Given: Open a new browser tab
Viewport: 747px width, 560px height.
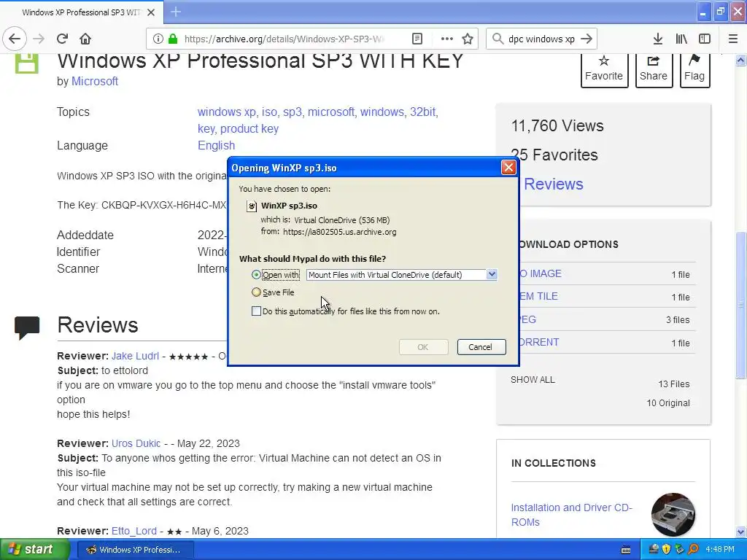Looking at the screenshot, I should click(176, 12).
